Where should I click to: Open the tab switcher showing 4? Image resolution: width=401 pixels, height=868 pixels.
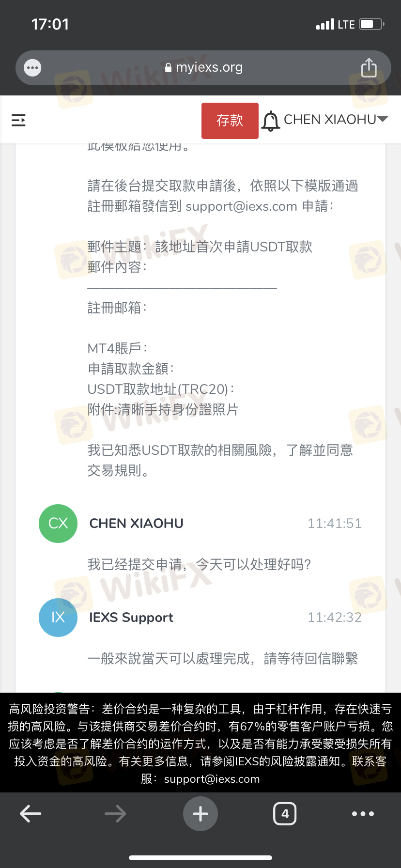tap(285, 814)
